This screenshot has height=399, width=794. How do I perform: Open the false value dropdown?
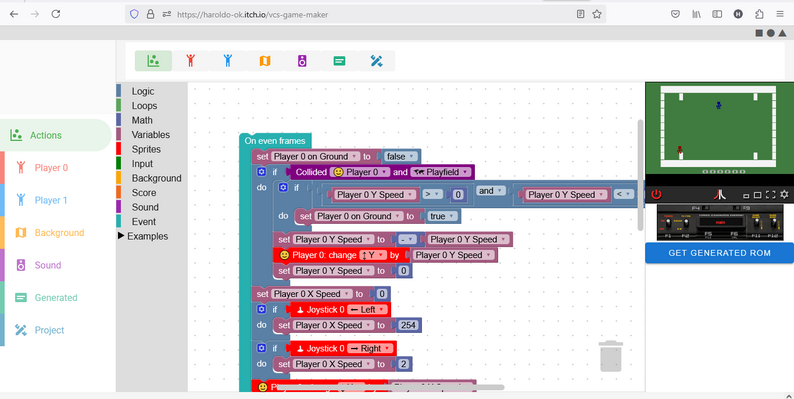tap(402, 156)
